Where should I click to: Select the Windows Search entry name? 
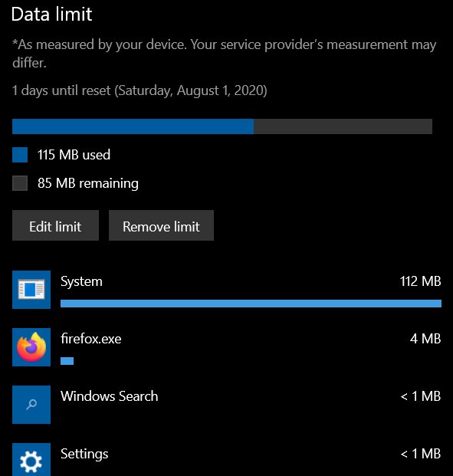110,396
